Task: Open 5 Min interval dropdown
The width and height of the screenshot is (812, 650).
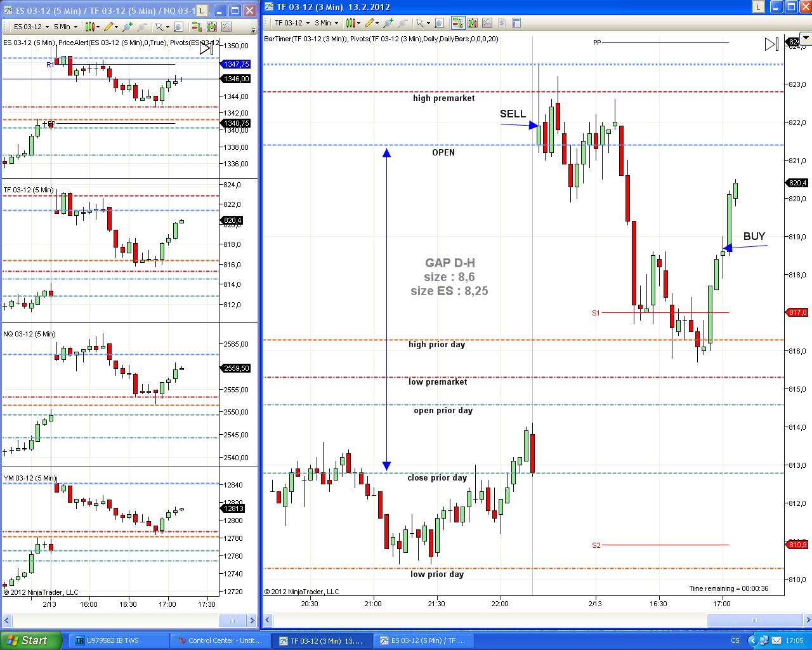Action: [65, 27]
